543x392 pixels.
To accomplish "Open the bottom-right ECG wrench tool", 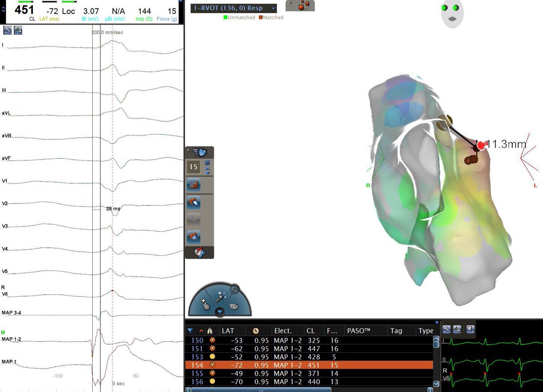I will click(x=446, y=329).
